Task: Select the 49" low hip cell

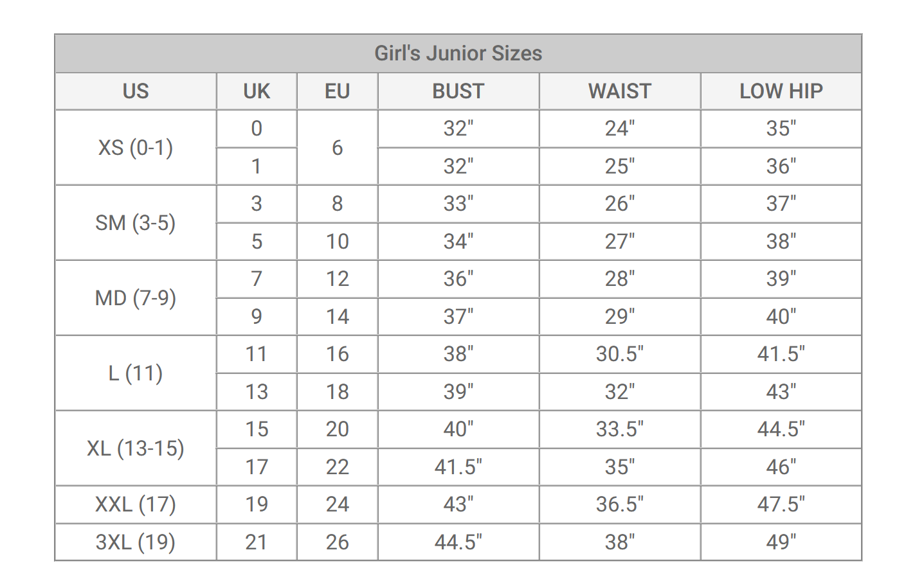Action: (x=781, y=542)
